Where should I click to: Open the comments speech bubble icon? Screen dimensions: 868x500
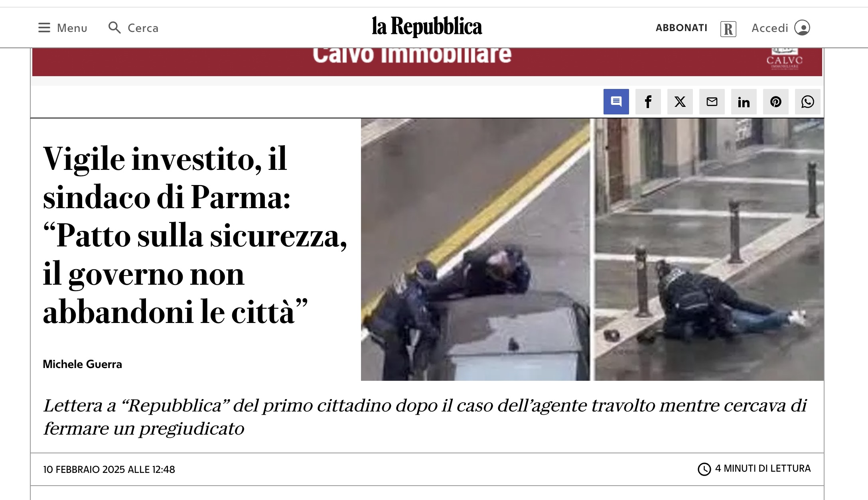point(616,102)
